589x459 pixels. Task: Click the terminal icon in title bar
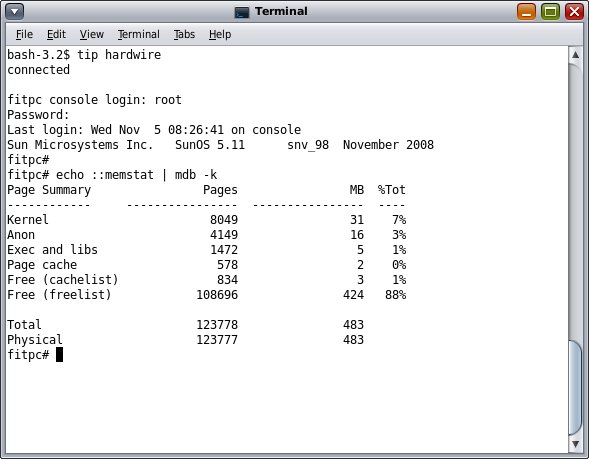tap(242, 12)
